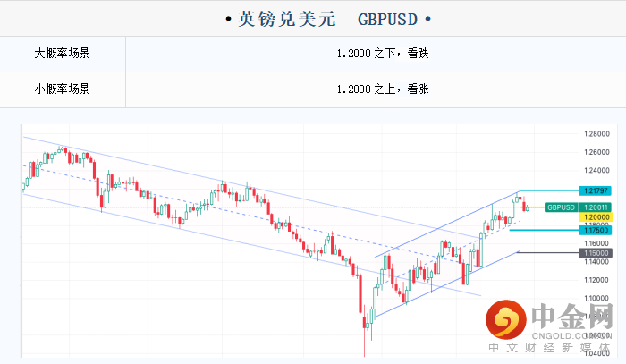Click the dark horizontal line at 1.15000

546,253
